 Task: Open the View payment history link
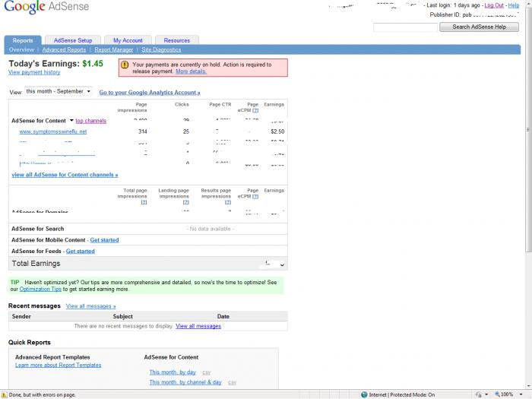[x=34, y=72]
